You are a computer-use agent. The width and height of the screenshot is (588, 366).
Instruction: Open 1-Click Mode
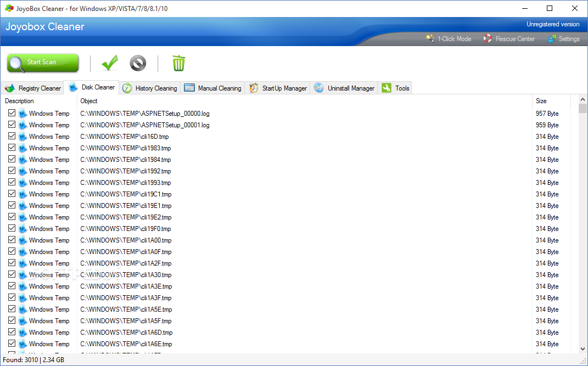pos(449,38)
